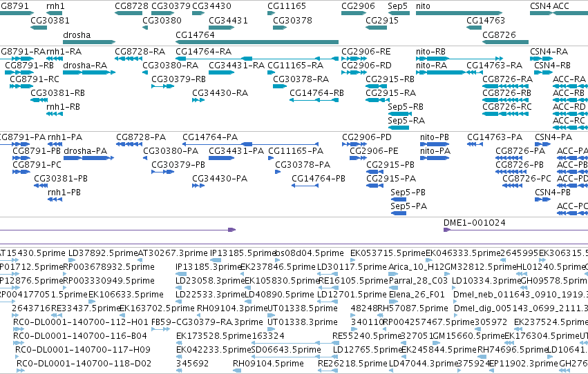Open the "FB59-CG30379-RA.3prime" entry
Viewport: 588px width, 374px height.
(207, 322)
